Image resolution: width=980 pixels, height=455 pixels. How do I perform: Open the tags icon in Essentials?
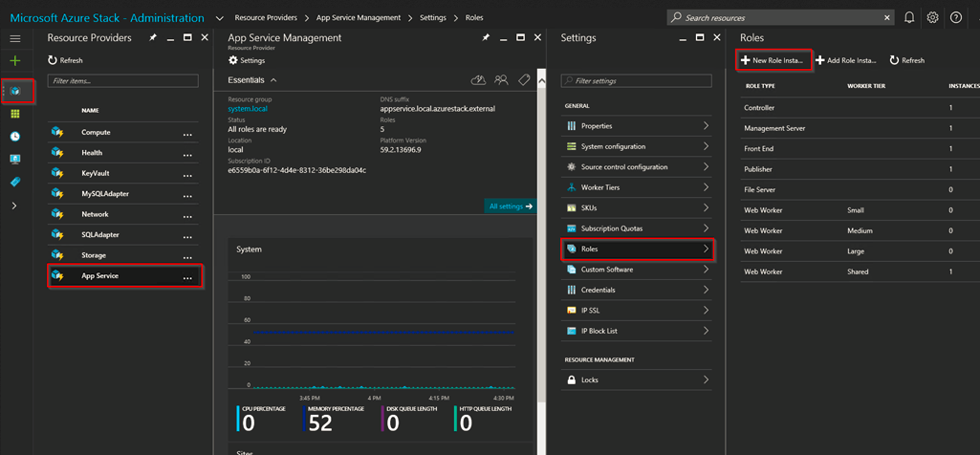click(x=524, y=80)
